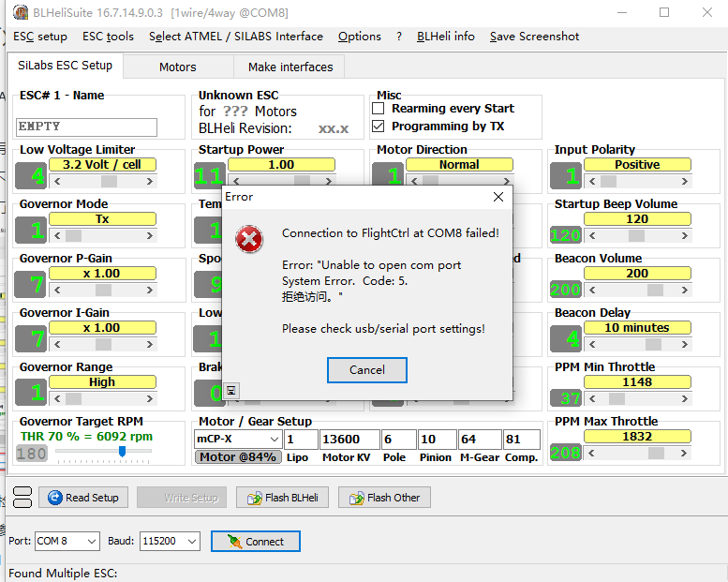Viewport: 728px width, 582px height.
Task: Switch to the Make interfaces tab
Action: click(290, 67)
